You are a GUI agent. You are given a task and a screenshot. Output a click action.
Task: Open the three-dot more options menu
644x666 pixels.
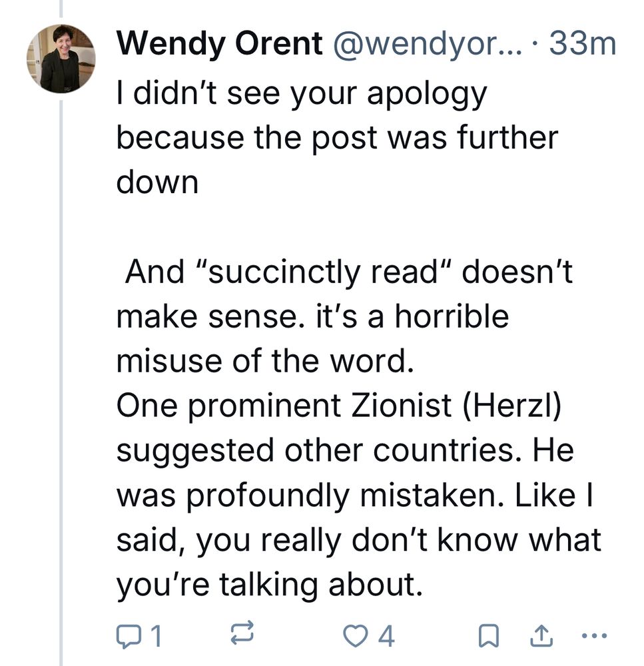coord(594,636)
